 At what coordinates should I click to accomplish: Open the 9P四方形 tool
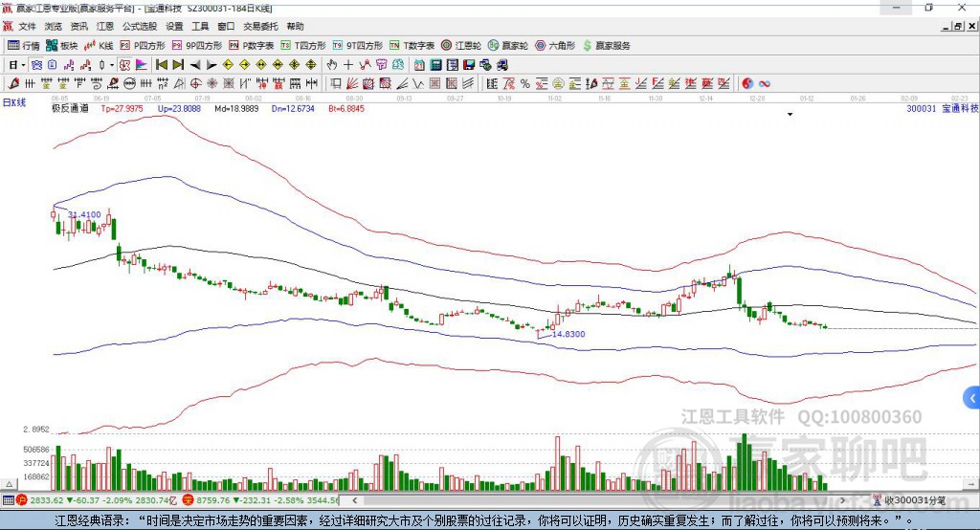(197, 46)
